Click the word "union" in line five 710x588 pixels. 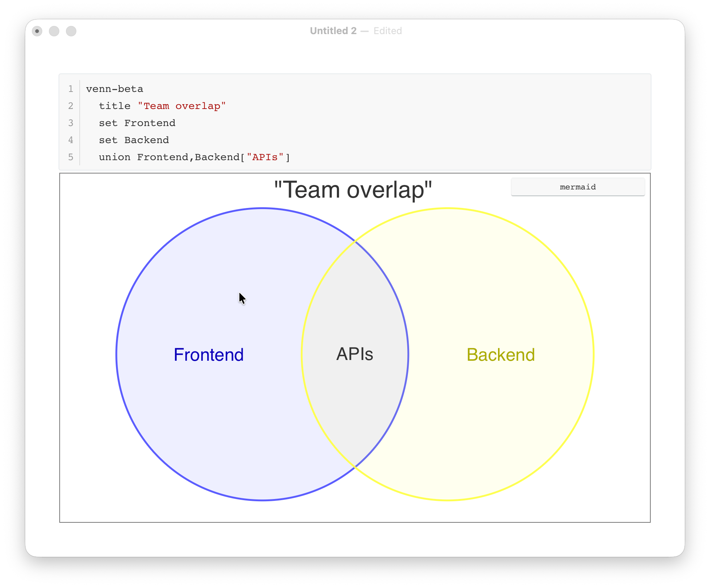point(115,157)
